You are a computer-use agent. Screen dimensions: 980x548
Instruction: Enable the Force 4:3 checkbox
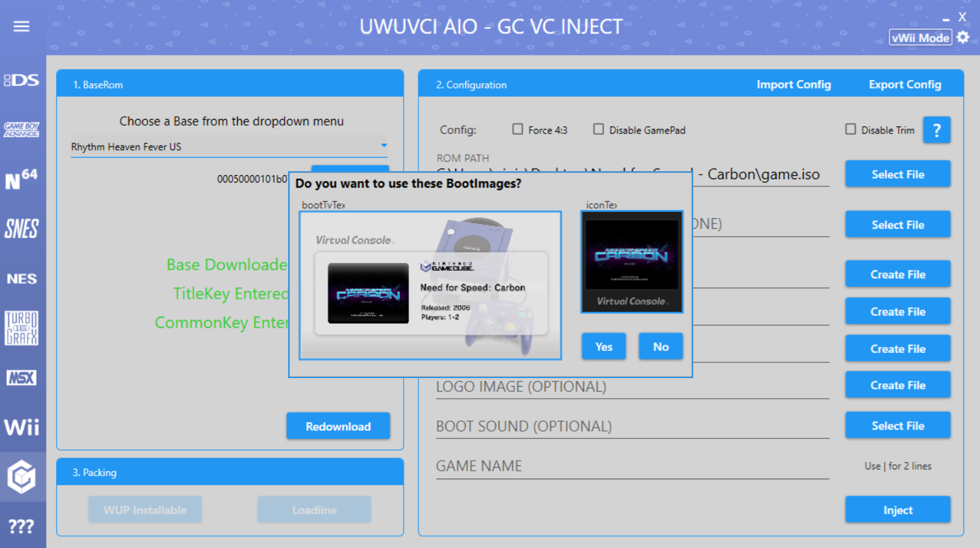518,130
